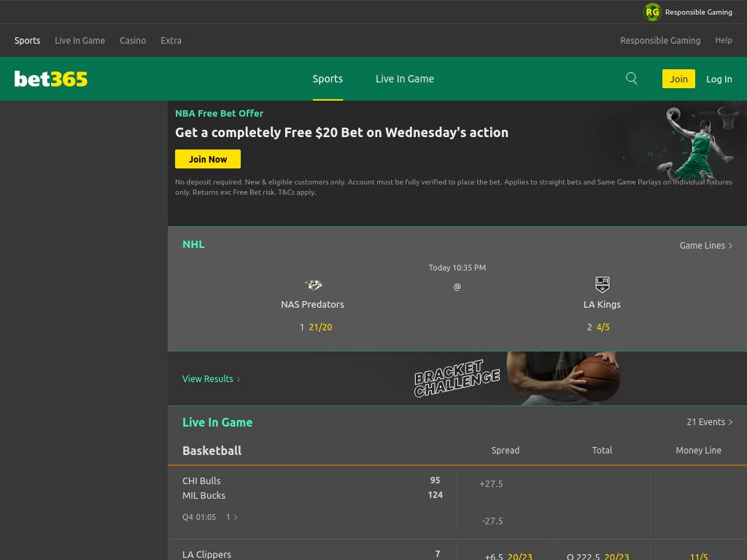Click the bet365 logo
Image resolution: width=747 pixels, height=560 pixels.
pos(51,79)
